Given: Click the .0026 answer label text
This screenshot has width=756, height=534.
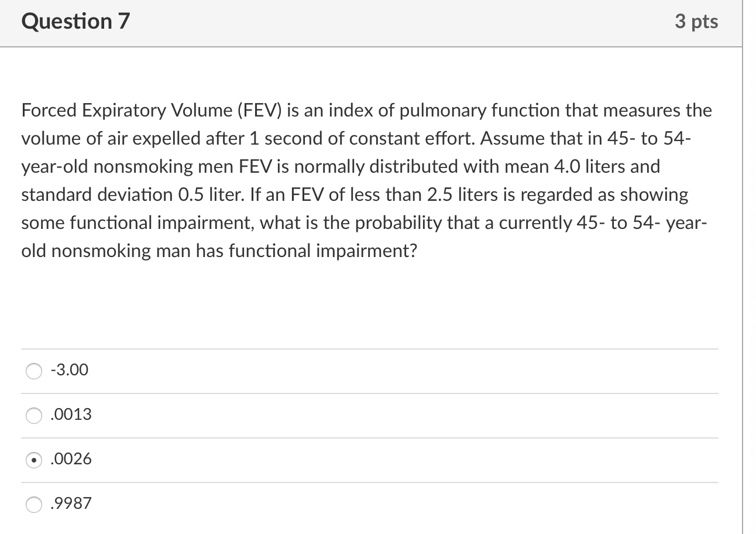Looking at the screenshot, I should (x=70, y=460).
